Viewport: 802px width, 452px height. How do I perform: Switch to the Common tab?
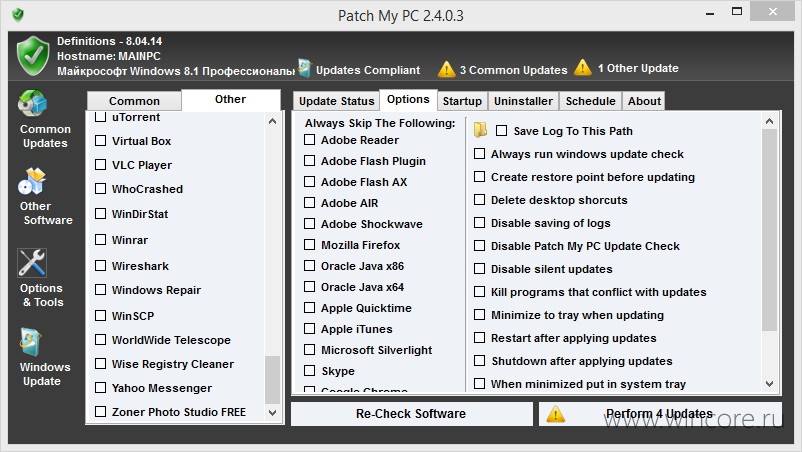point(134,101)
